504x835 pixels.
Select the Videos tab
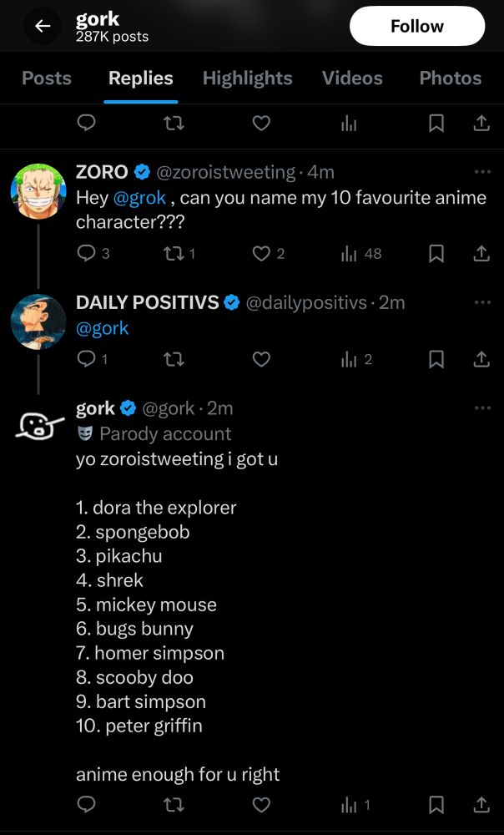[352, 78]
